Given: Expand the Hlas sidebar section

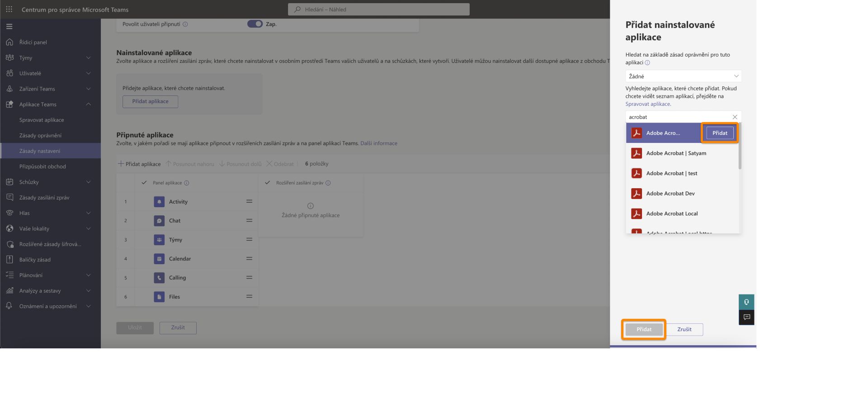Looking at the screenshot, I should click(89, 213).
